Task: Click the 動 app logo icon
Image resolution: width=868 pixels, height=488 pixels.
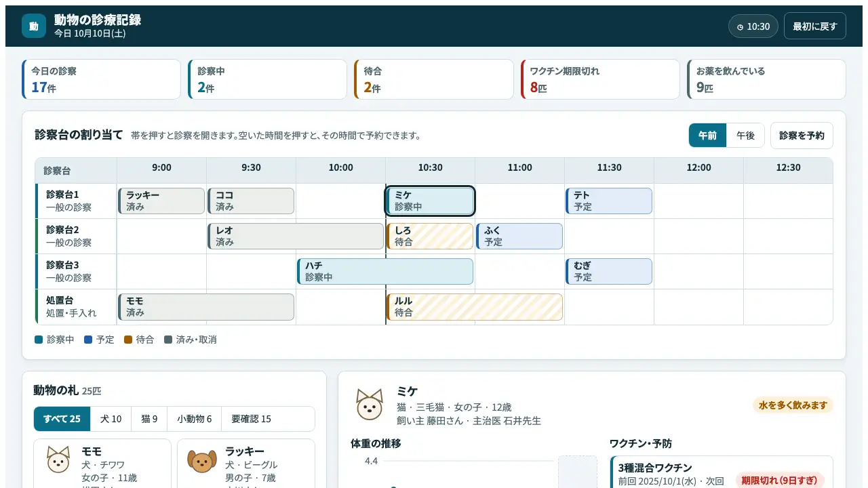Action: click(34, 26)
